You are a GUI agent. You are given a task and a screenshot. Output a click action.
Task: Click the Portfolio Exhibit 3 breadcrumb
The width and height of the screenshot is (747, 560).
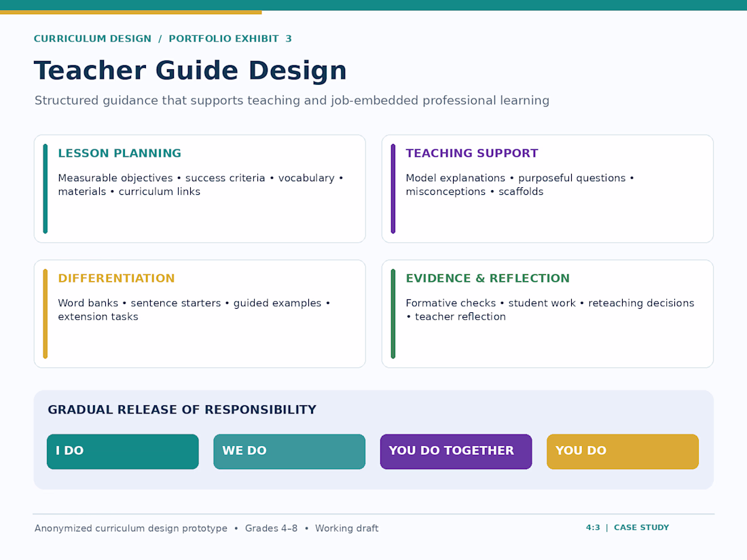[x=230, y=39]
